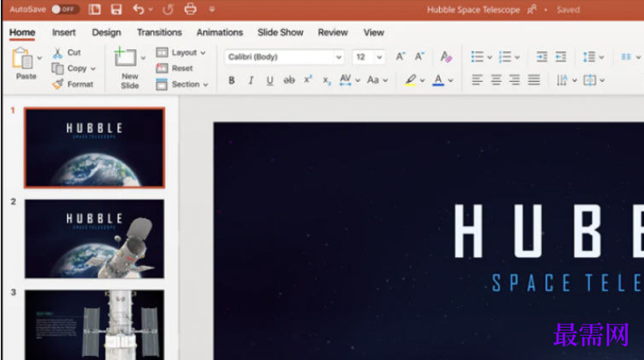This screenshot has width=644, height=360.
Task: Cut the selection with scissors icon
Action: 67,53
